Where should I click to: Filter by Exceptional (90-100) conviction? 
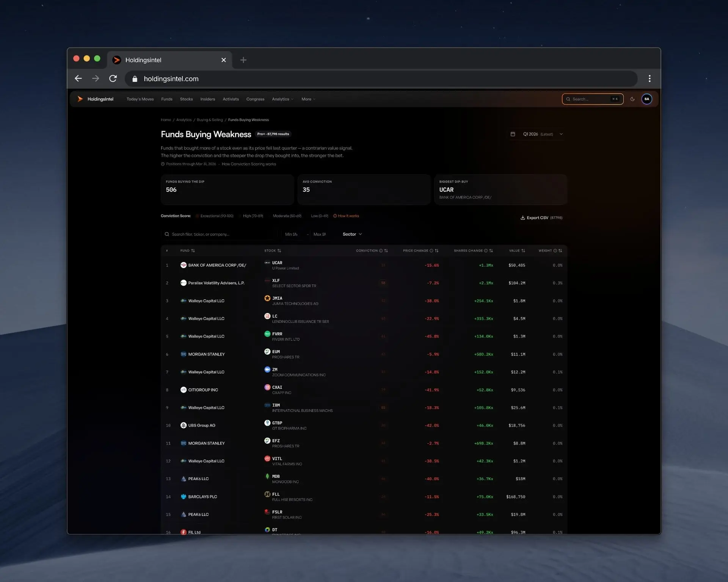215,216
